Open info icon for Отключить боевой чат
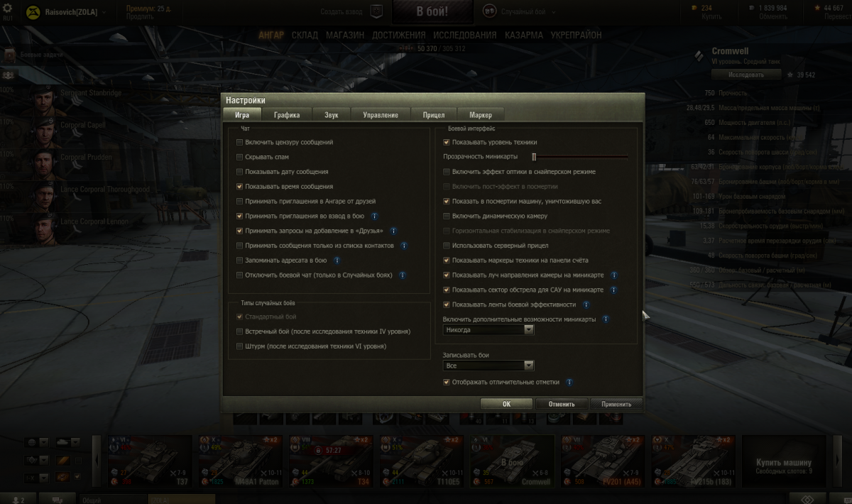 pyautogui.click(x=402, y=275)
